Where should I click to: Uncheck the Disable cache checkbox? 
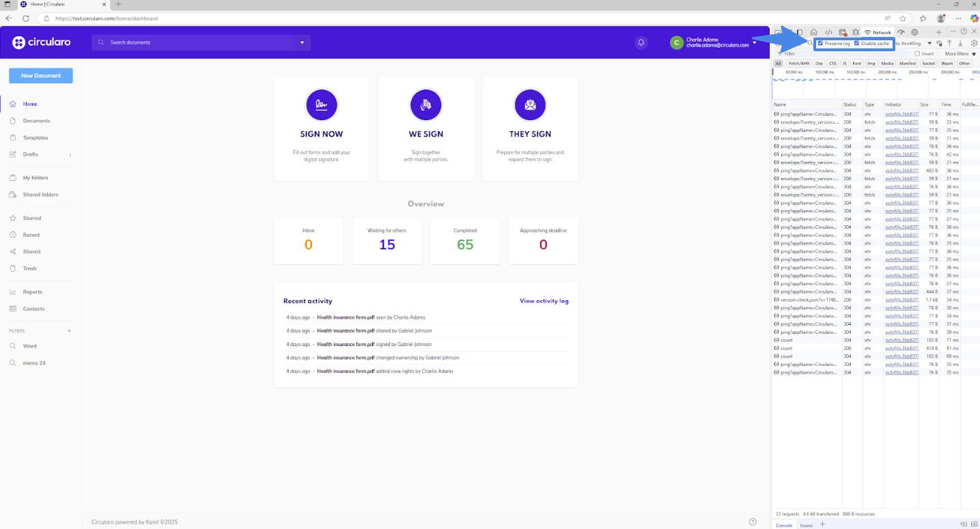[x=856, y=43]
